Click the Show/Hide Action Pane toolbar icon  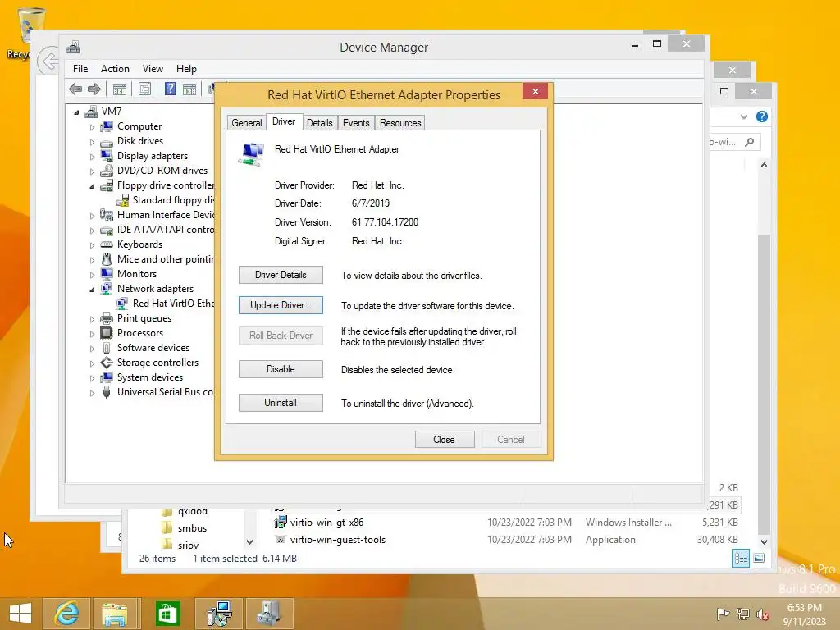[189, 89]
